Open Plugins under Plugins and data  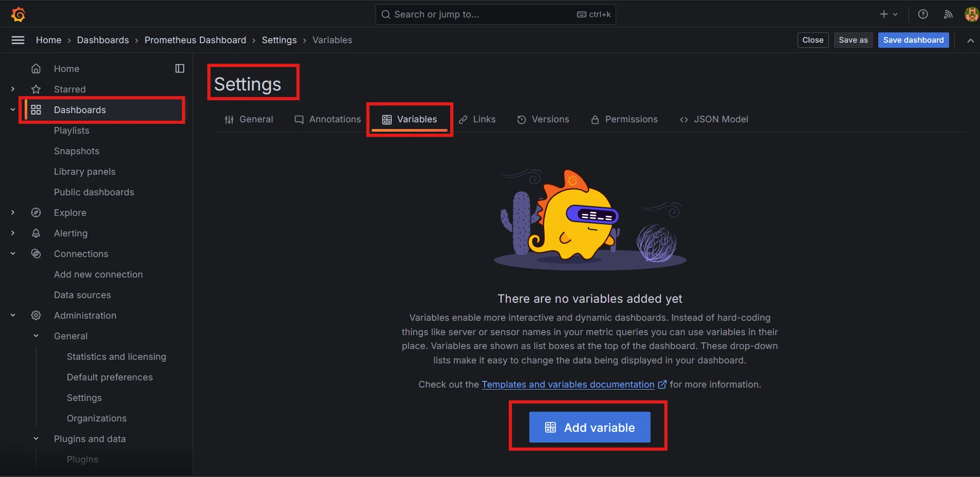tap(82, 460)
